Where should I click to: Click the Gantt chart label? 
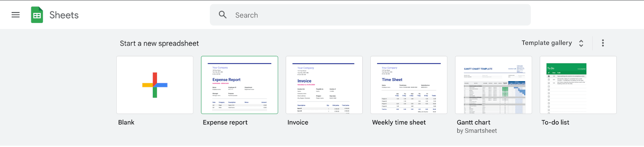[473, 122]
